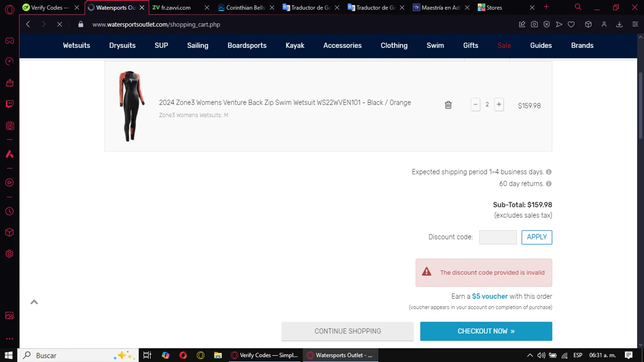Increase wetsuit quantity with plus button
Screen dimensions: 644x362
499,104
